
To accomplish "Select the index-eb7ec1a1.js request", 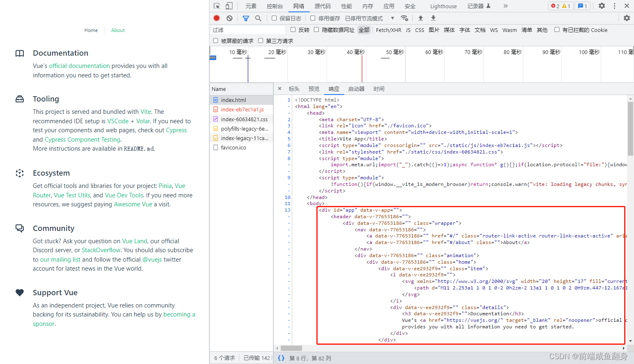I will (241, 109).
